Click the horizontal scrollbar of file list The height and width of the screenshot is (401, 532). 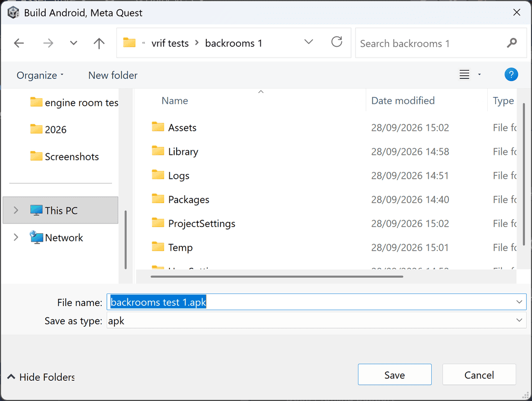(x=277, y=276)
